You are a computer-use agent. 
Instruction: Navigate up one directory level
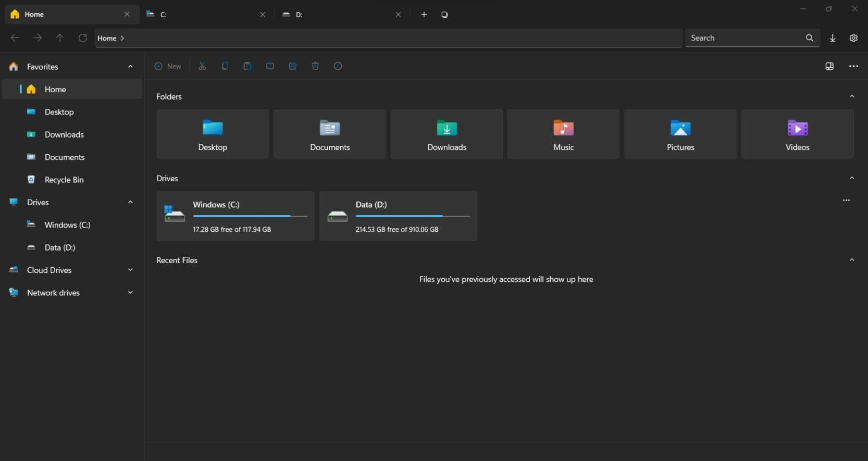click(60, 38)
